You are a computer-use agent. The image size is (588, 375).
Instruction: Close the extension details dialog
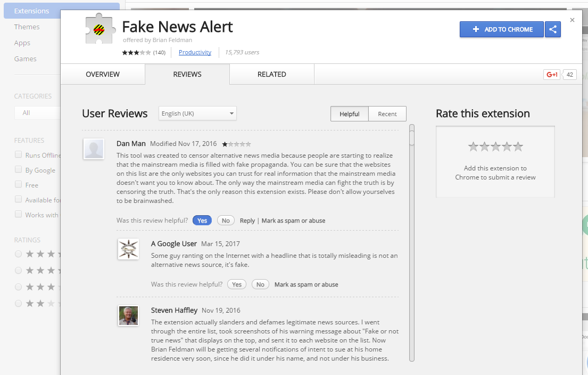(572, 20)
